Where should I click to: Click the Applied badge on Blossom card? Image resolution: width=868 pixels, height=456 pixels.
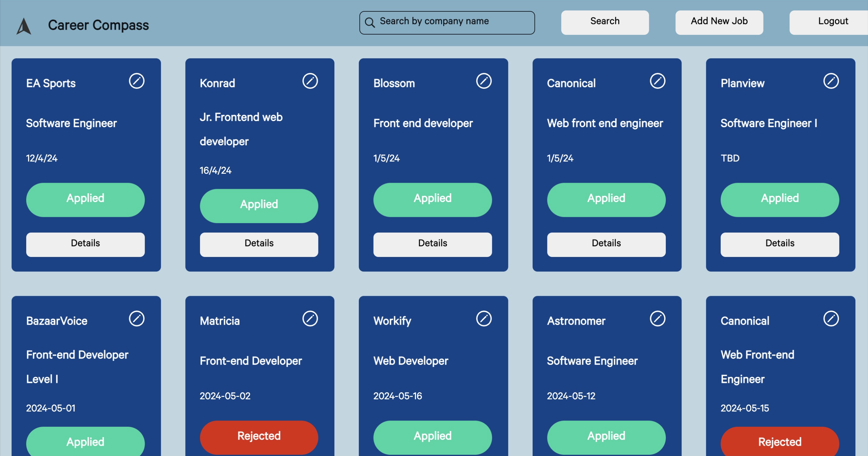point(432,200)
